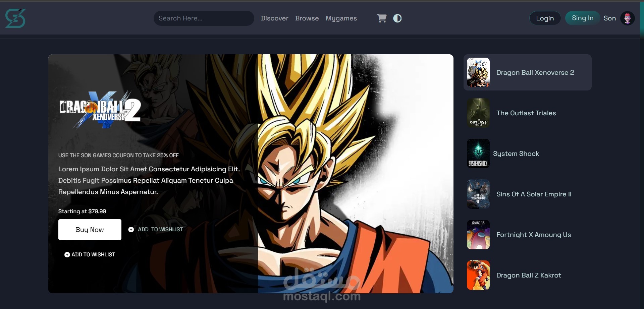Screen dimensions: 644x309
Task: Click the Son Games logo in the header
Action: tap(15, 18)
